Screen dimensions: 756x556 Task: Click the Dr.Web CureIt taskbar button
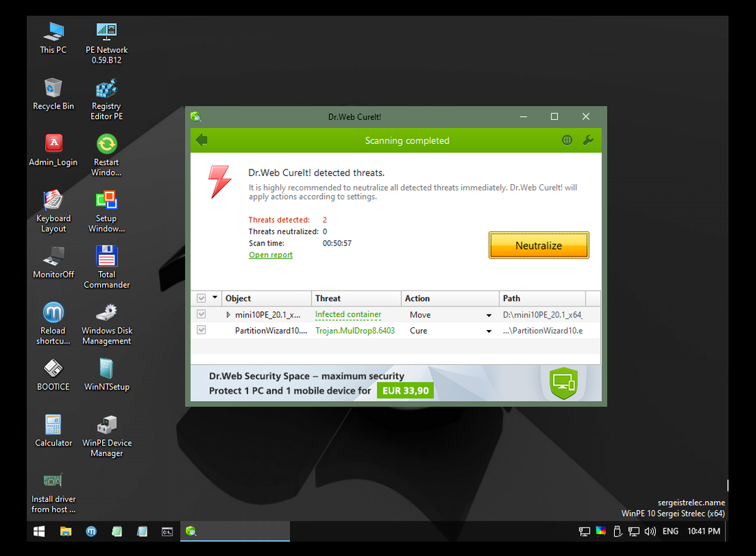tap(235, 531)
